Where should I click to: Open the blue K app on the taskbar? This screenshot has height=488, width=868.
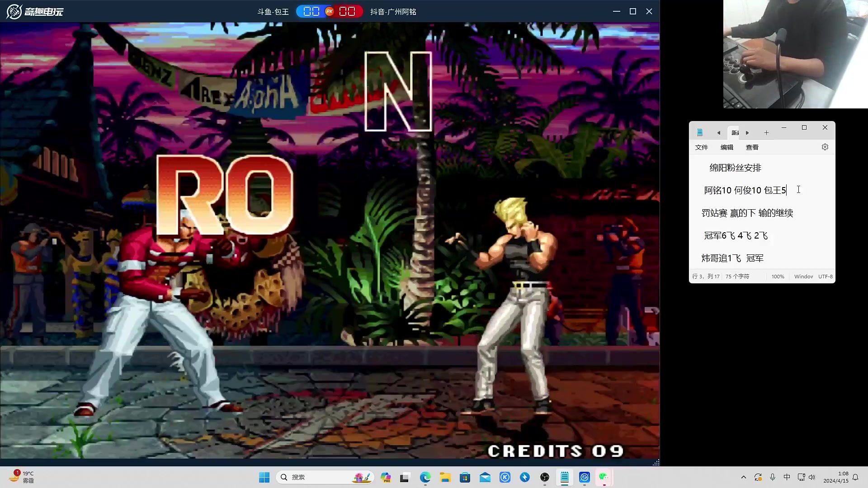[505, 477]
